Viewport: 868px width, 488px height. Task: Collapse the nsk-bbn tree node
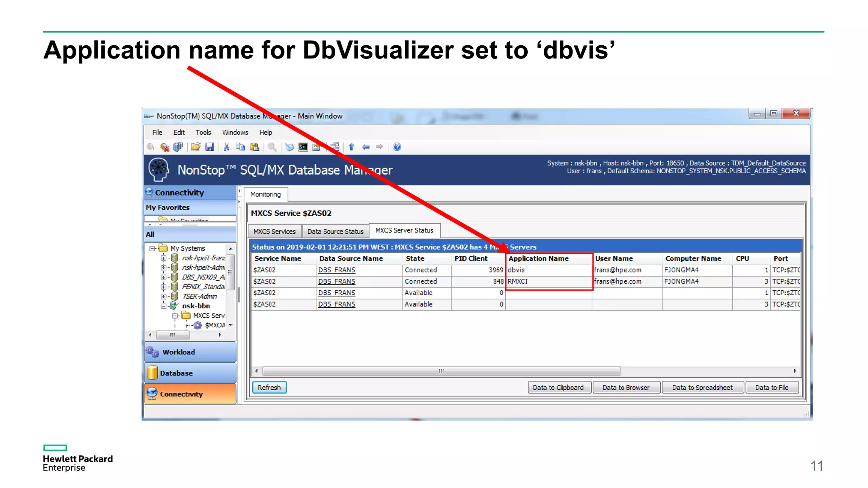[x=163, y=306]
